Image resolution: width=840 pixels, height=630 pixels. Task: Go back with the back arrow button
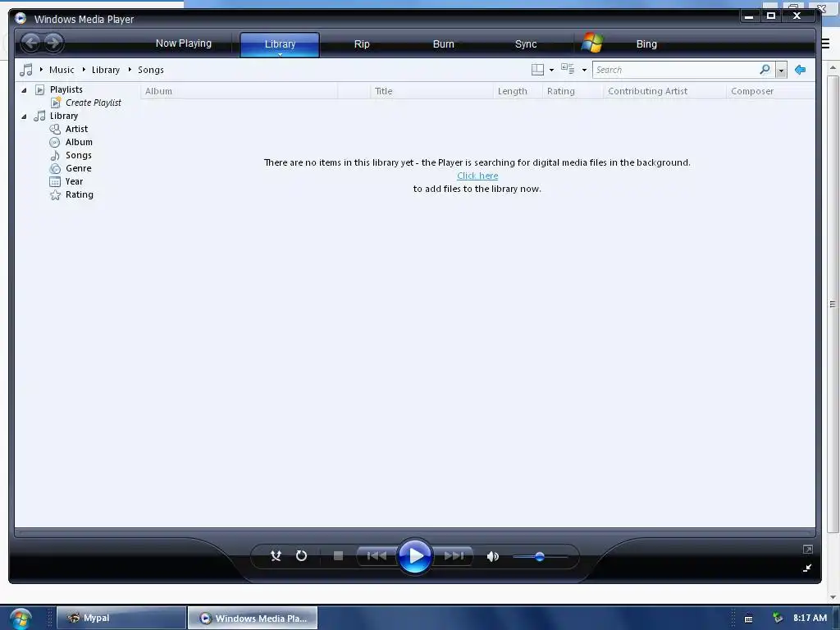tap(30, 43)
